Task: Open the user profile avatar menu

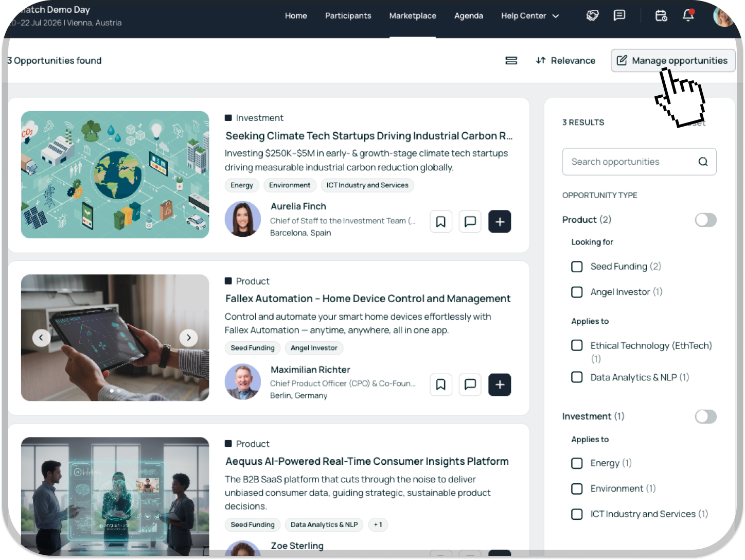Action: (723, 16)
